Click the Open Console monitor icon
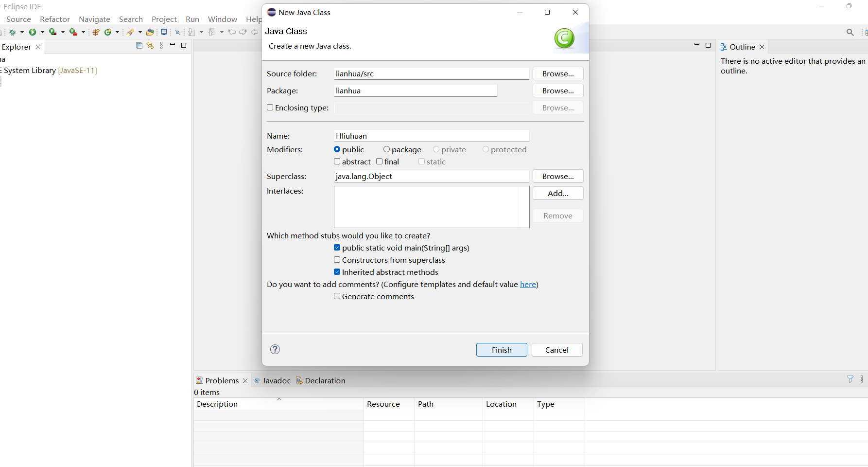This screenshot has width=868, height=467. (x=164, y=32)
